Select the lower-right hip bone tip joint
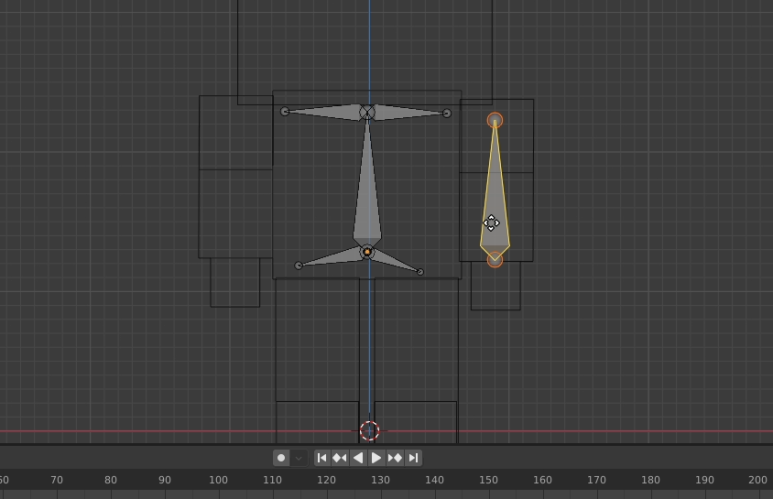 tap(421, 272)
